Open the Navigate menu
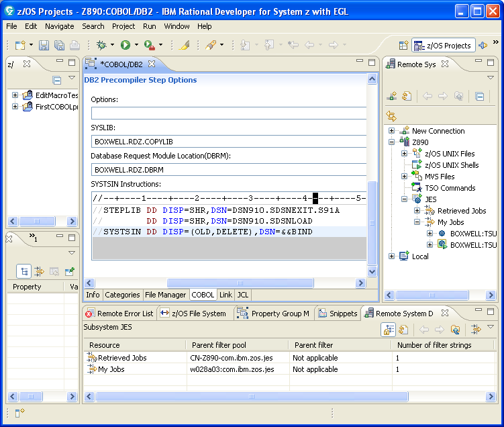Viewport: 504px width, 427px height. click(x=60, y=26)
